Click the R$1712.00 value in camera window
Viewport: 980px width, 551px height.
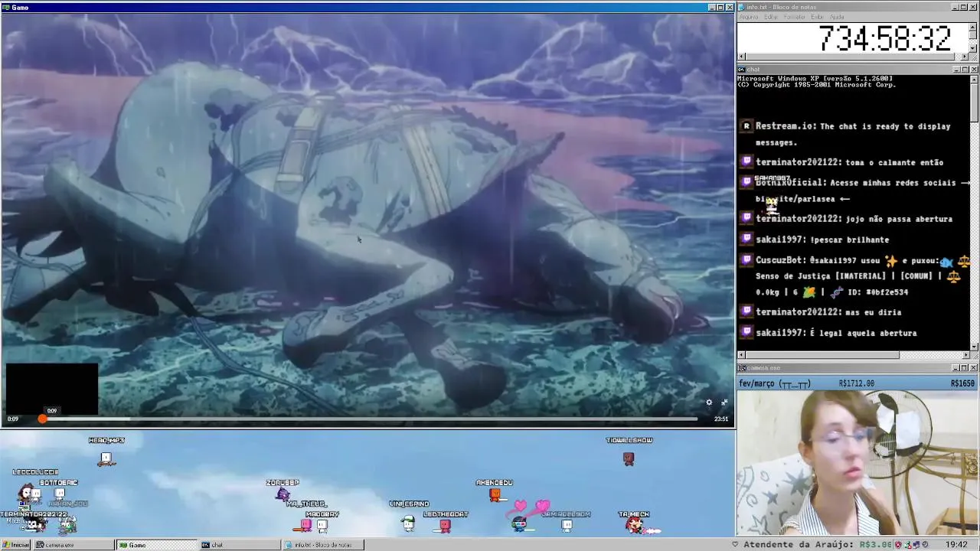pyautogui.click(x=857, y=383)
